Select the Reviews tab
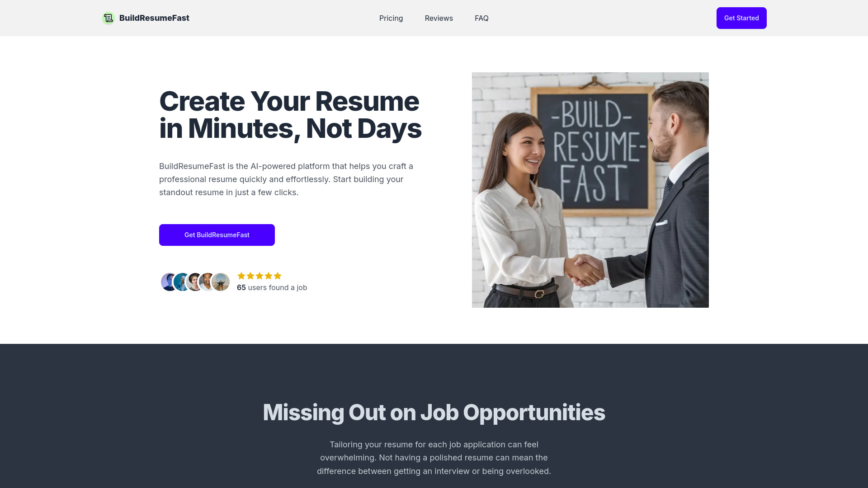 (x=438, y=18)
